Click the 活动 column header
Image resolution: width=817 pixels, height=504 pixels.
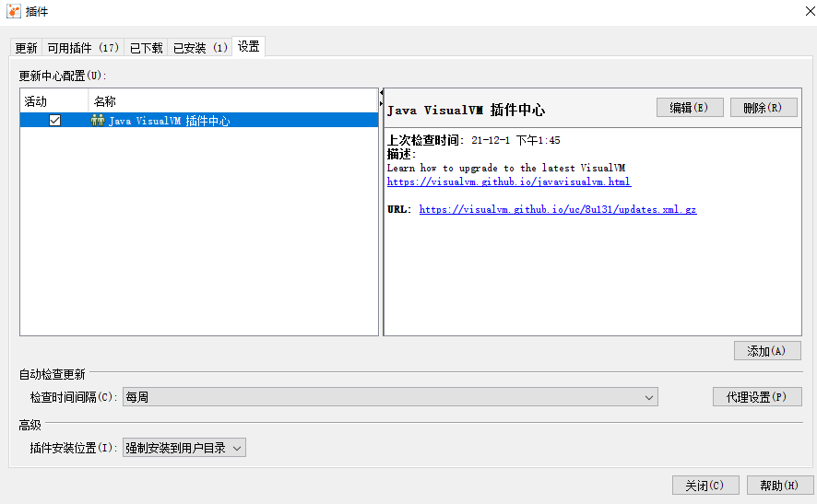click(54, 101)
